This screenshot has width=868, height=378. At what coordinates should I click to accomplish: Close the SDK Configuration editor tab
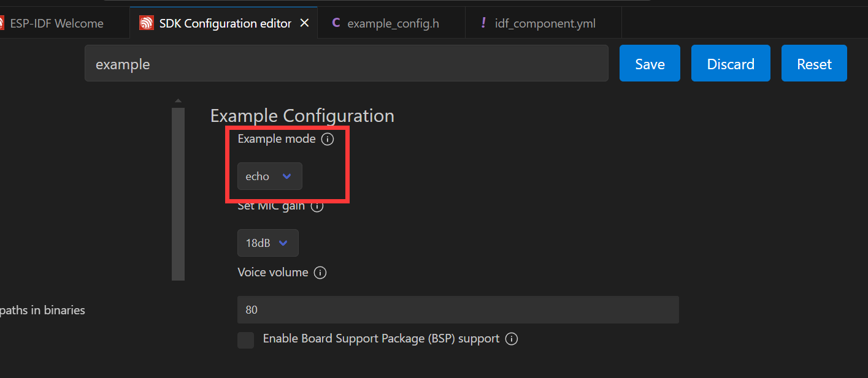click(x=304, y=23)
